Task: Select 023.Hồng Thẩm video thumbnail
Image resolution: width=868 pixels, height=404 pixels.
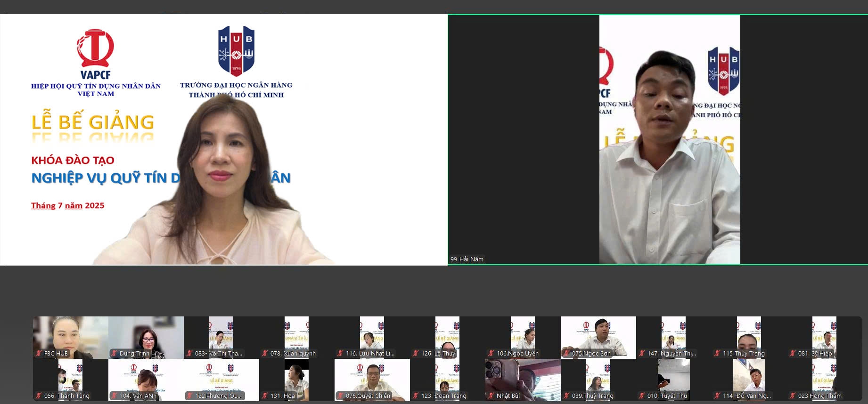Action: pyautogui.click(x=825, y=380)
